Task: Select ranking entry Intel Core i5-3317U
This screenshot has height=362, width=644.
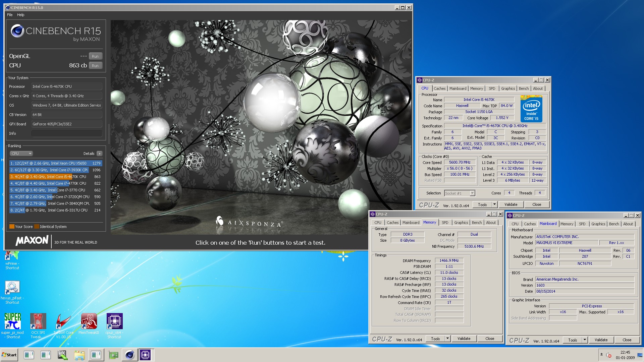Action: (x=56, y=210)
